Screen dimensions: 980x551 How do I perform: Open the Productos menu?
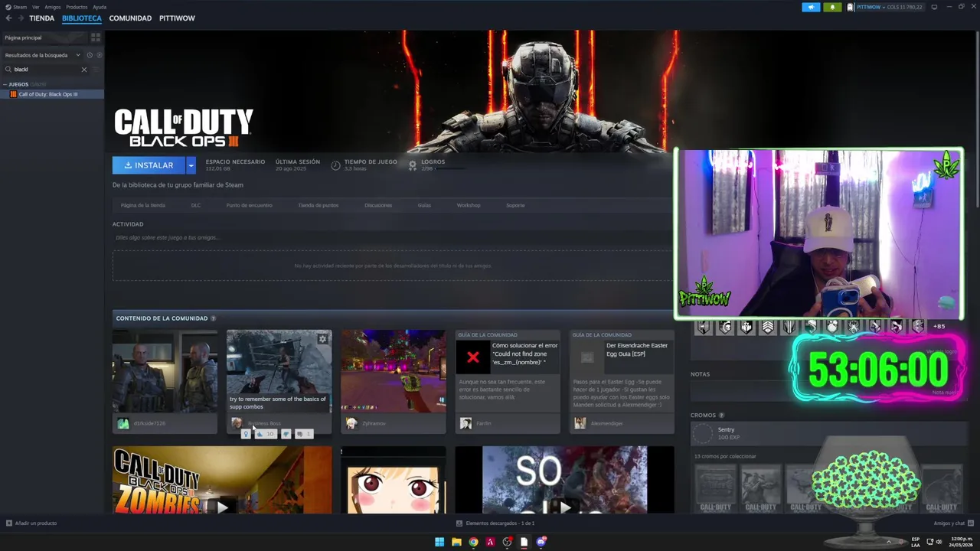77,7
